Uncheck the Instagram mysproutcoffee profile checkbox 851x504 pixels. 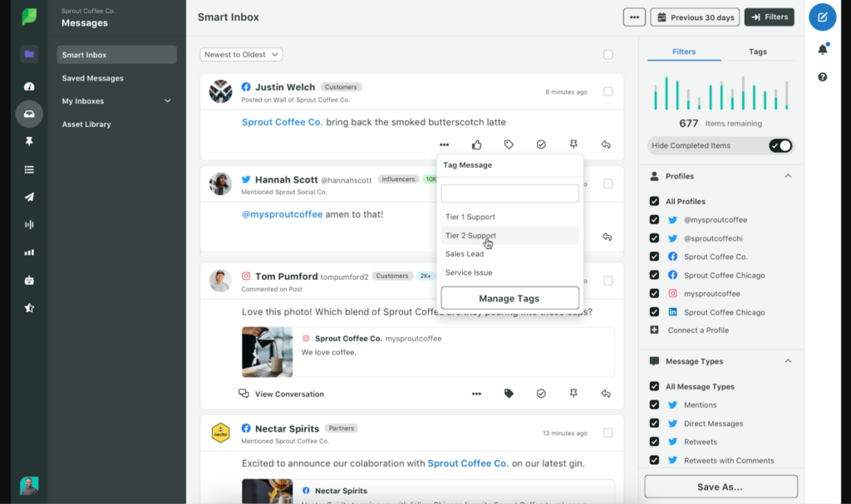tap(654, 293)
